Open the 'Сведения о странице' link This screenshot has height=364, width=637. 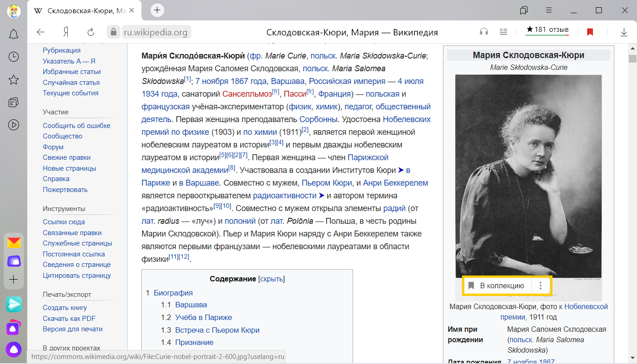(x=77, y=265)
